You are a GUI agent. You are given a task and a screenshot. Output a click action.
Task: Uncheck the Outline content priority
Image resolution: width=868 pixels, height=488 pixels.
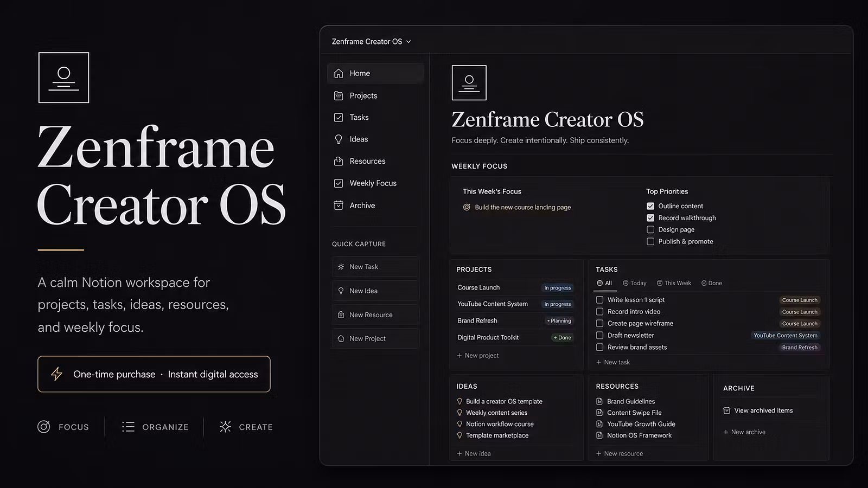(x=650, y=206)
